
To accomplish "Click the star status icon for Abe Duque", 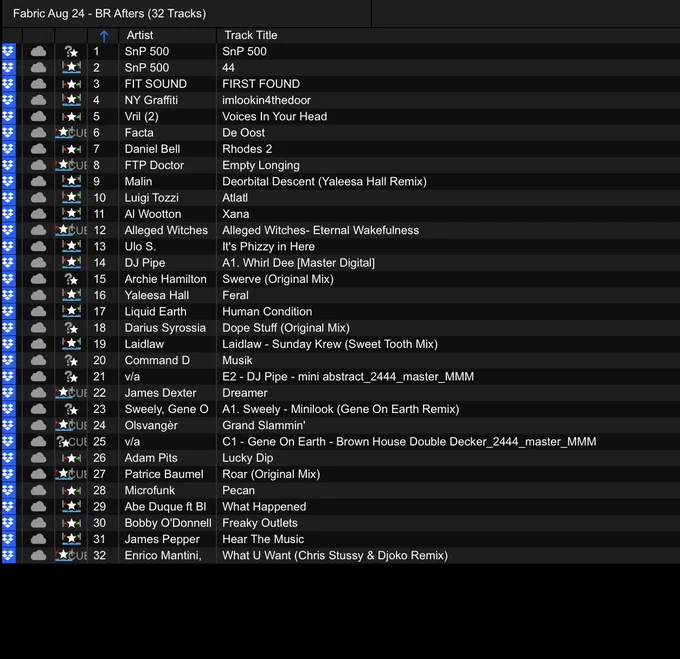I will [x=71, y=506].
